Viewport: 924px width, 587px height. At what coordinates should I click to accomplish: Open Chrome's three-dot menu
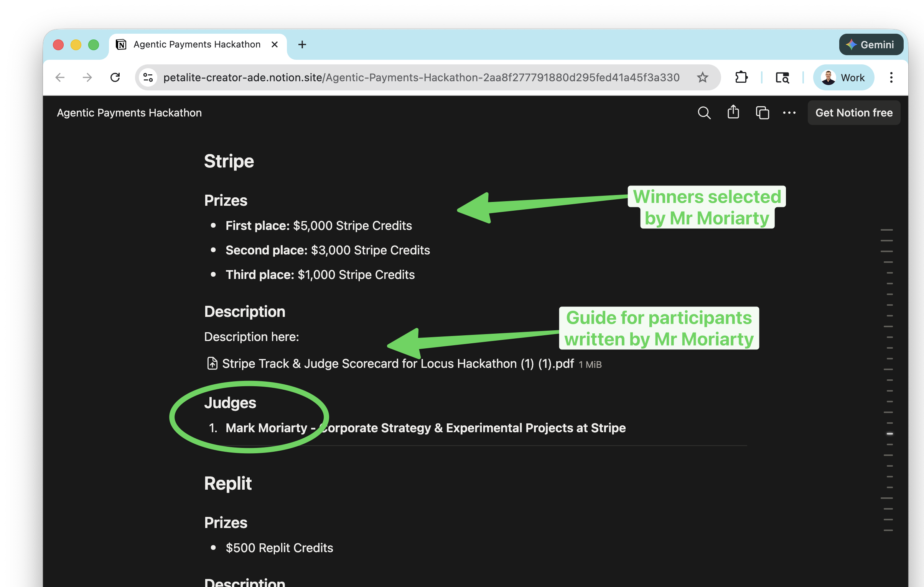pyautogui.click(x=891, y=77)
